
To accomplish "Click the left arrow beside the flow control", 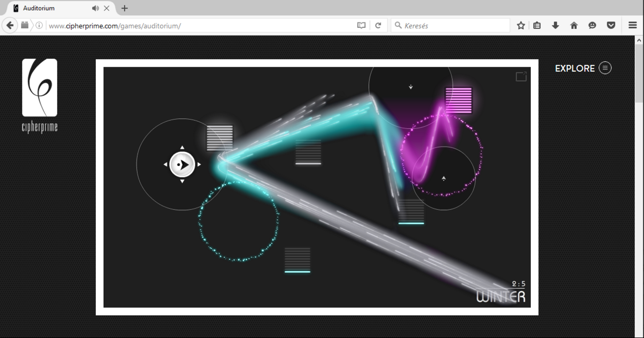I will click(165, 165).
